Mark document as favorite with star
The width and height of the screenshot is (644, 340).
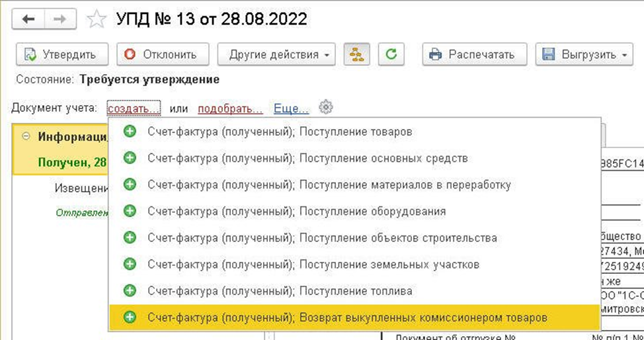click(97, 19)
